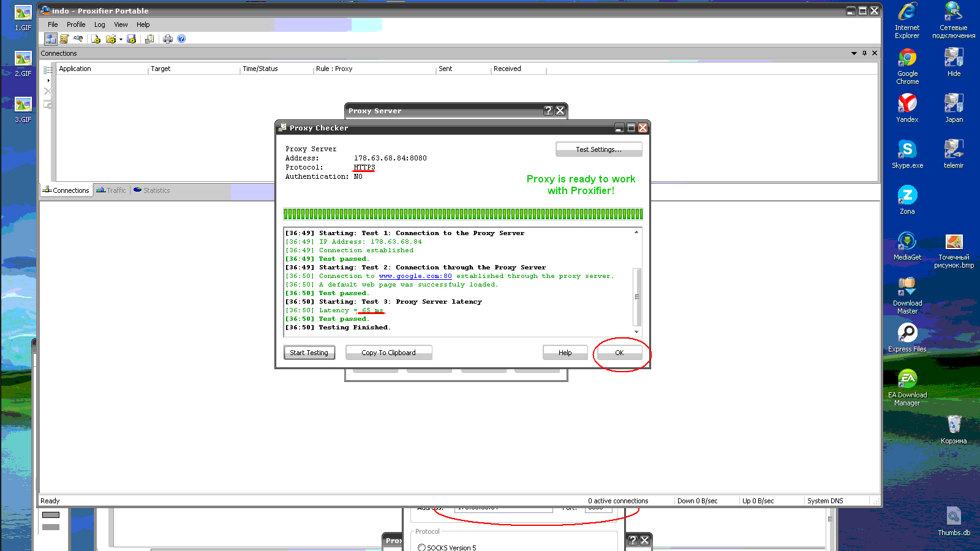The image size is (980, 551).
Task: Switch to the Statistics tab
Action: pos(152,190)
